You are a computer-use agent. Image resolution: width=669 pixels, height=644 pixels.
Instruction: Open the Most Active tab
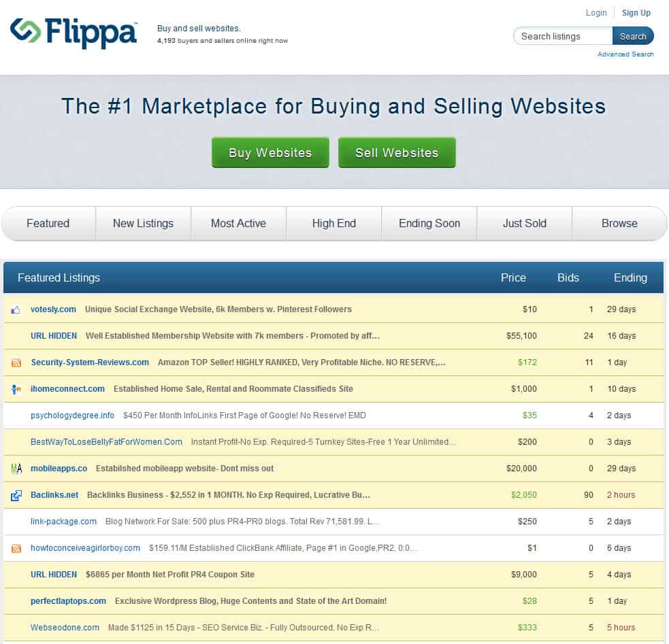click(238, 224)
